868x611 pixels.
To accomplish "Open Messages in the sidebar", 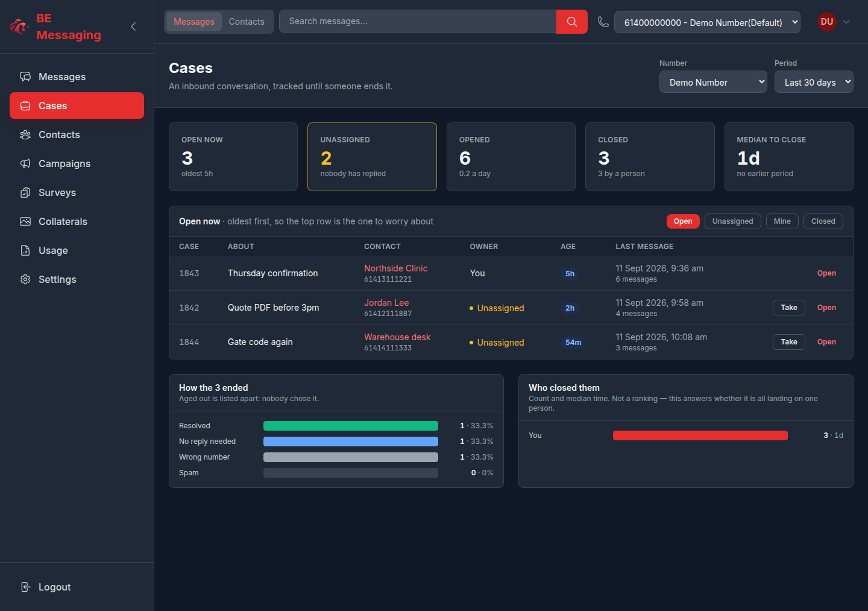I will tap(77, 77).
